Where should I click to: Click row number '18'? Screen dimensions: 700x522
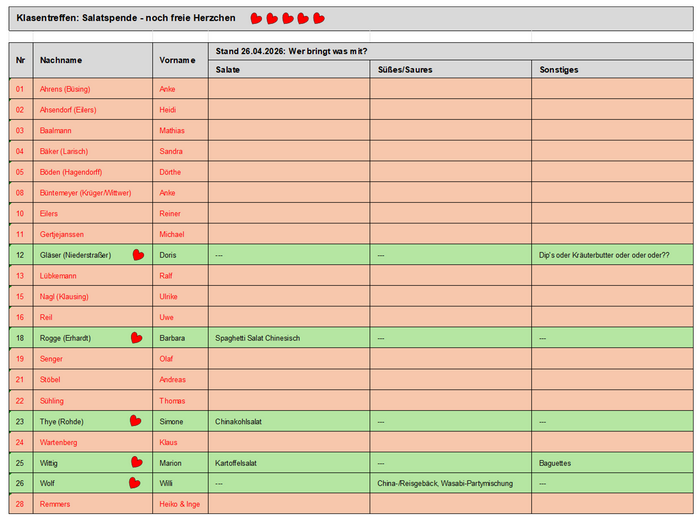click(20, 338)
